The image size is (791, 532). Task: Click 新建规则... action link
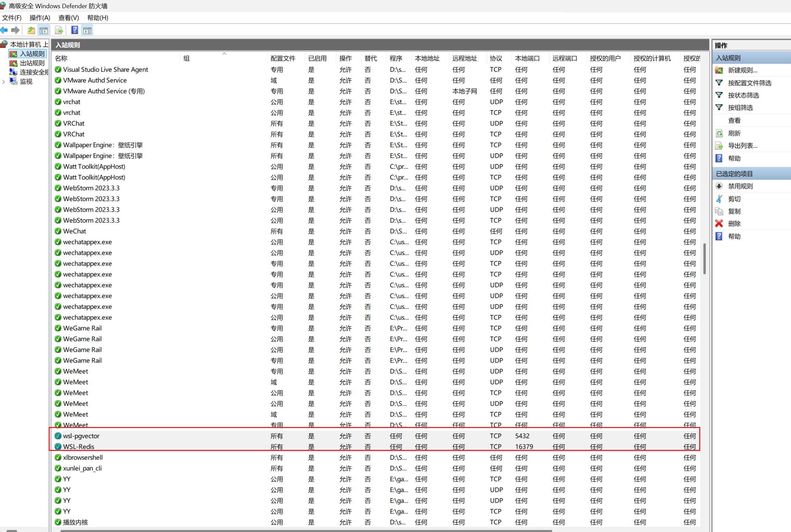click(742, 70)
